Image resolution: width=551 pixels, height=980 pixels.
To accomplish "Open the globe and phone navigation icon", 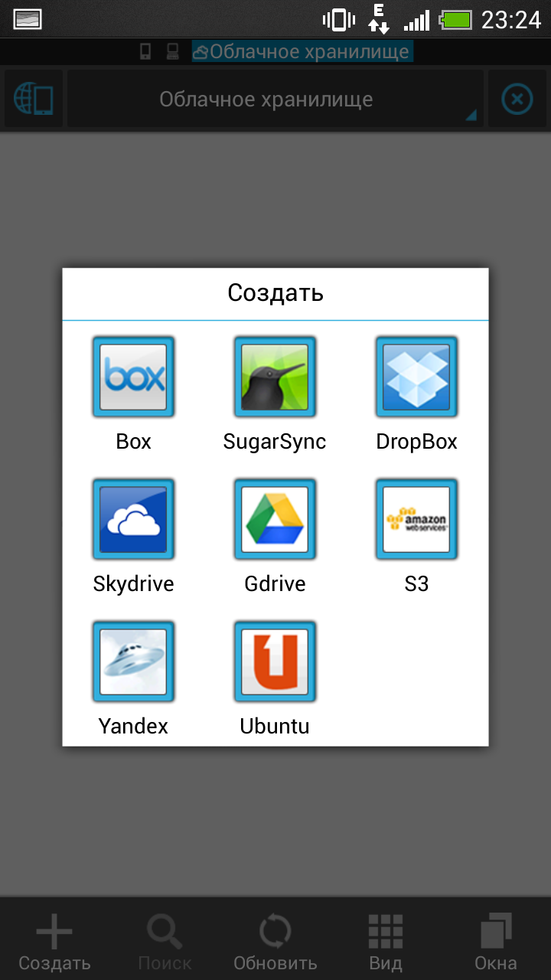I will [33, 100].
